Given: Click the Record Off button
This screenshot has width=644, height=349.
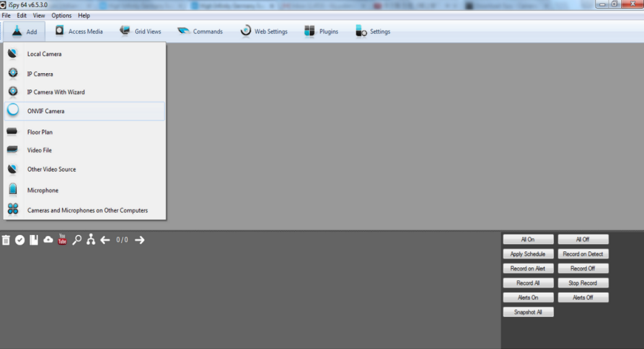Looking at the screenshot, I should click(x=583, y=268).
